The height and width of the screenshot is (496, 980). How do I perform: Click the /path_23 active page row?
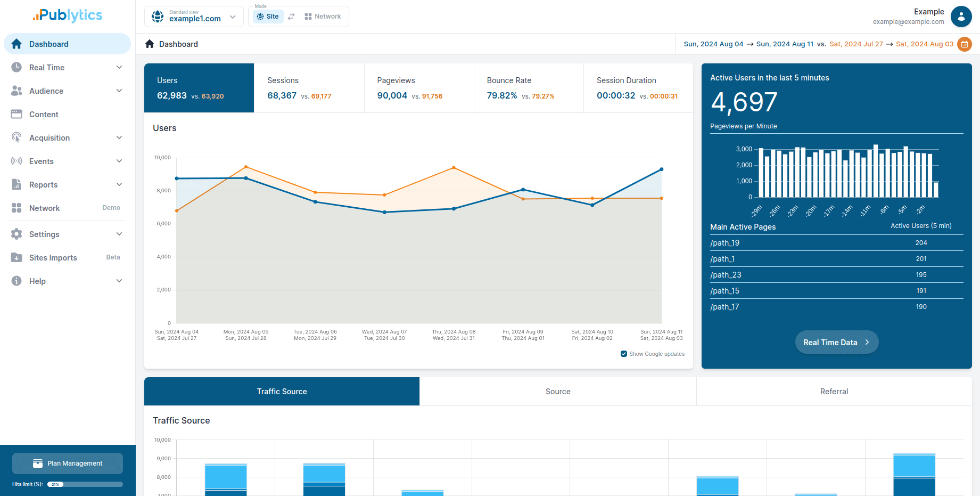pyautogui.click(x=837, y=275)
